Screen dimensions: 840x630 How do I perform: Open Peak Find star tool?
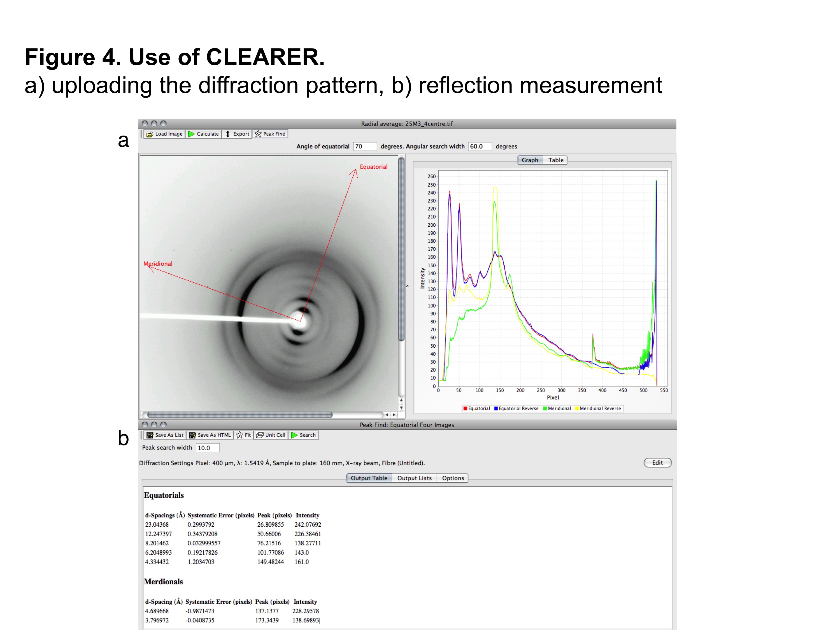click(258, 134)
